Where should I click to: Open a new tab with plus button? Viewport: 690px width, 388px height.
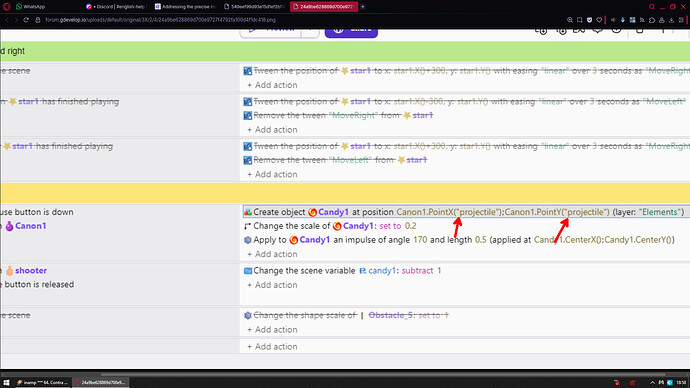point(363,7)
